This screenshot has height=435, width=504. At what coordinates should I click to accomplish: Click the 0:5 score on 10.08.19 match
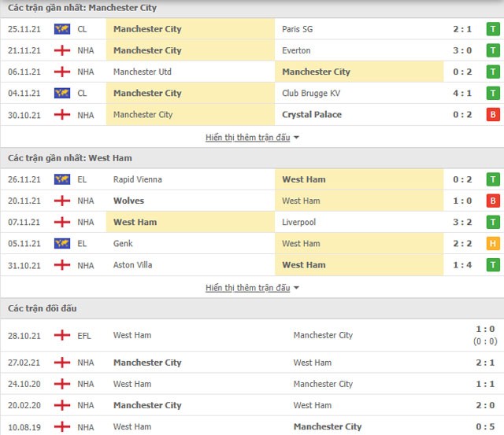(x=485, y=426)
